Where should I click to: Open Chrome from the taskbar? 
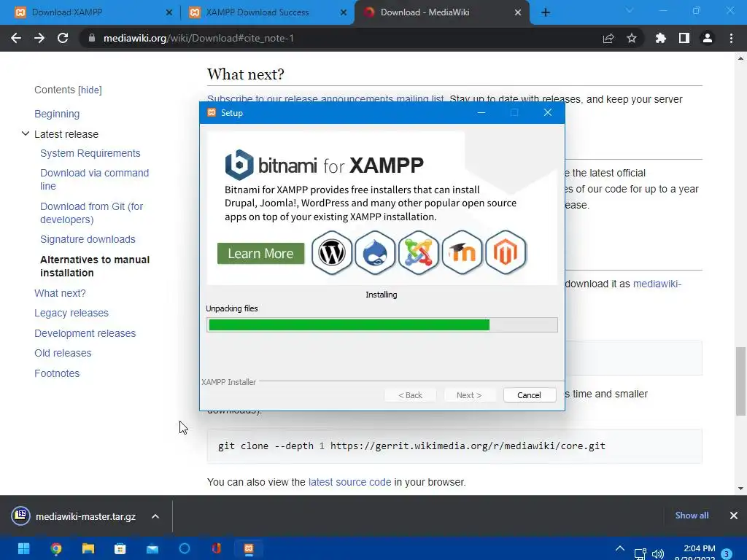[x=55, y=549]
